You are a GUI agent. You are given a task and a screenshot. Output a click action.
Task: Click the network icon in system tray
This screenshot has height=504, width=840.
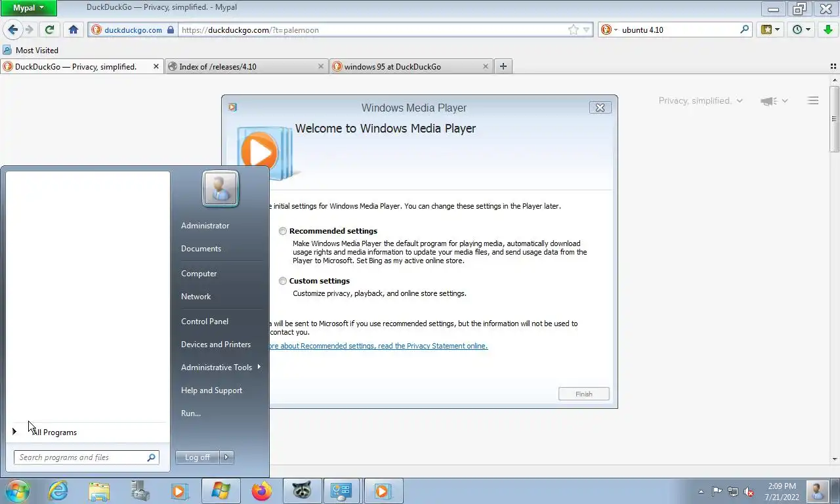point(732,492)
